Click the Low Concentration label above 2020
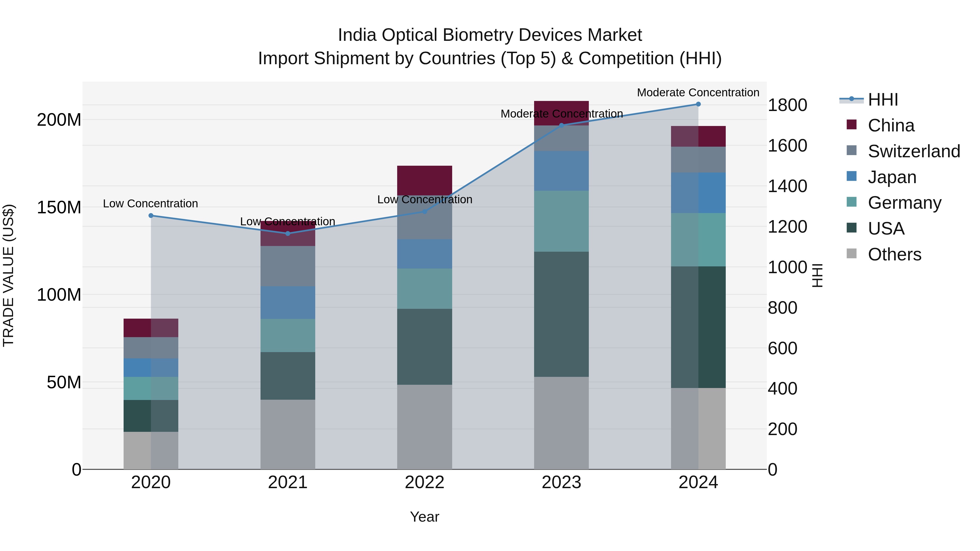The image size is (980, 551). (151, 204)
